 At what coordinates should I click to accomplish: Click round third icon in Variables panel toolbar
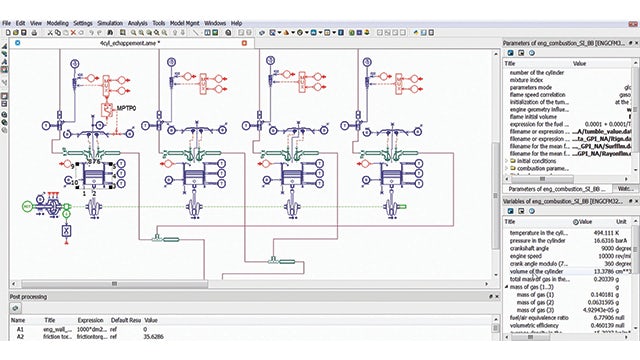[531, 211]
